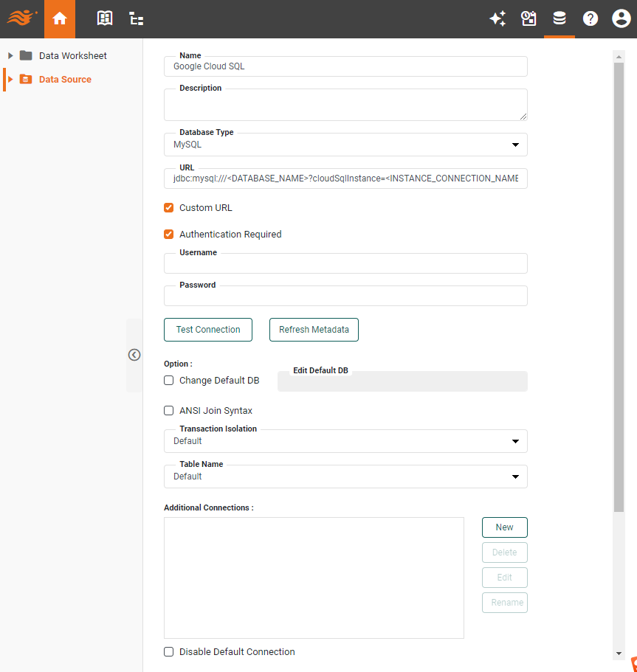Click the Refresh Metadata button
The image size is (637, 672).
[314, 330]
